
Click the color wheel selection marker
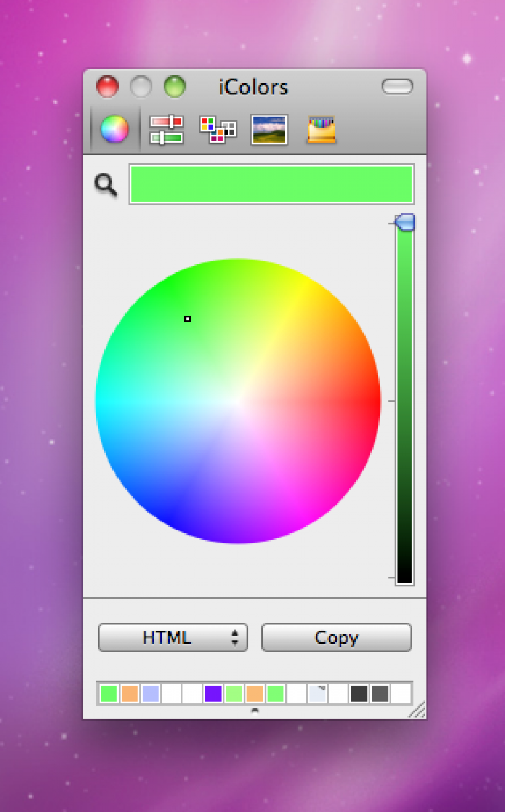click(x=187, y=318)
